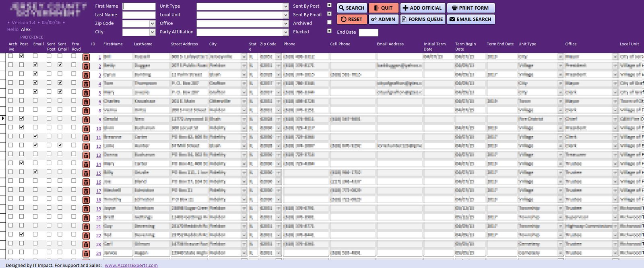Open the Local Unit filter dropdown

[x=286, y=15]
